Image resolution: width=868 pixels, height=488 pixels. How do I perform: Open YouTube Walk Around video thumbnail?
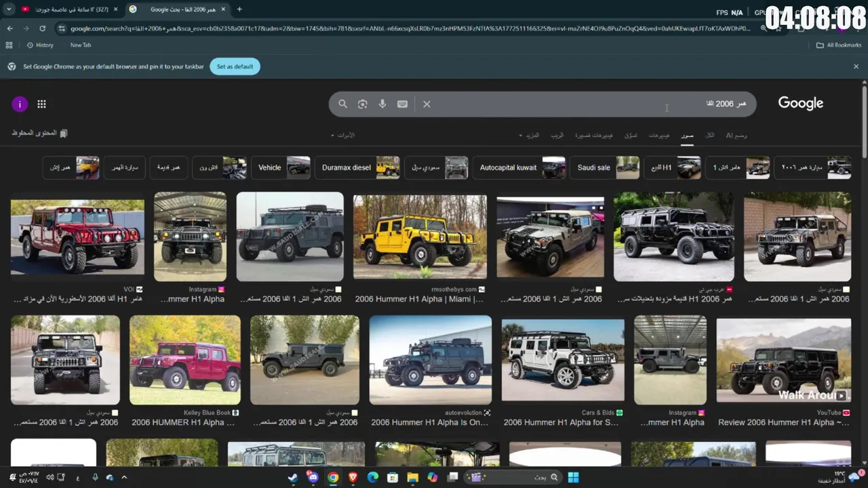pyautogui.click(x=784, y=360)
